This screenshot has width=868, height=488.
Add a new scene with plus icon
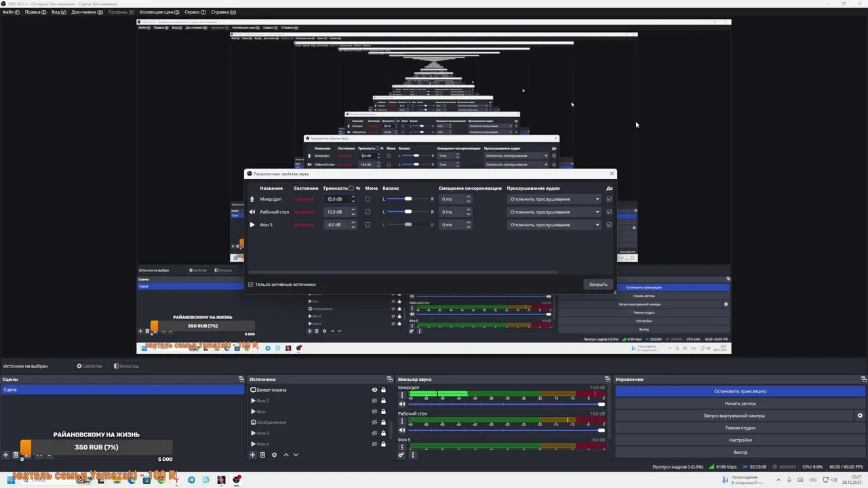coord(6,455)
